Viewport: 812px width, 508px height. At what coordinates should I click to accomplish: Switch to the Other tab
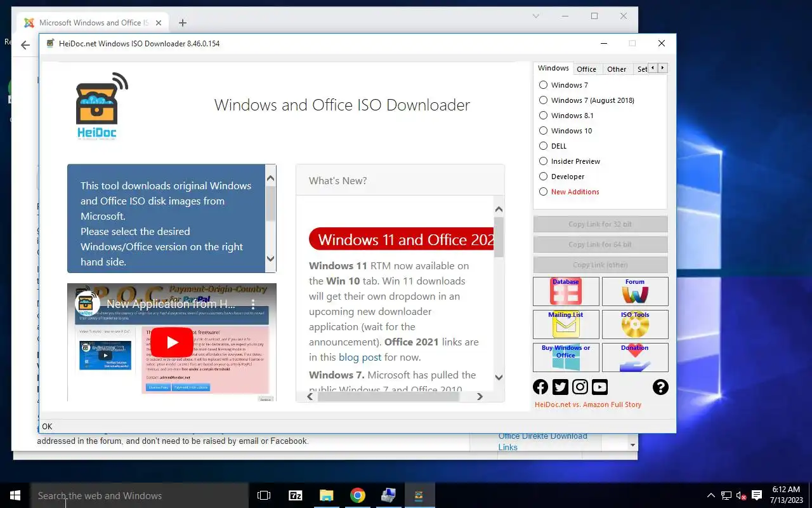(x=617, y=69)
